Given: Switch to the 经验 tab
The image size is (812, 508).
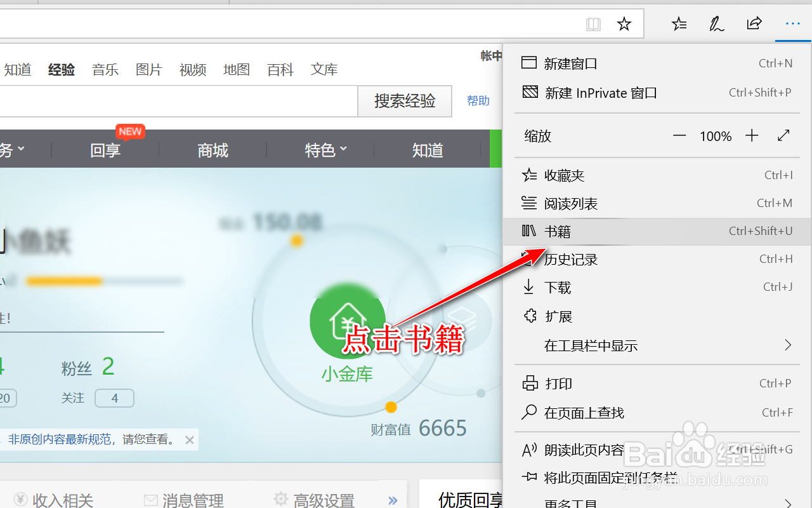Looking at the screenshot, I should click(x=61, y=69).
